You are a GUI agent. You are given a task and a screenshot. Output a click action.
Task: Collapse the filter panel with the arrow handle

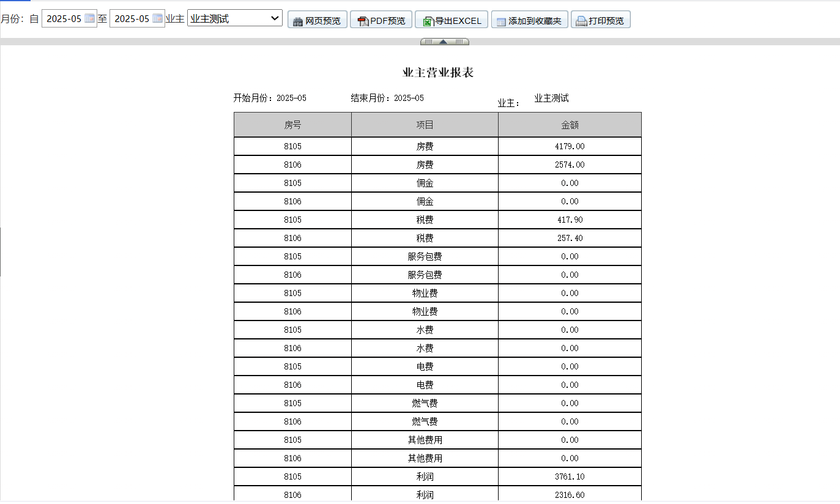tap(444, 42)
